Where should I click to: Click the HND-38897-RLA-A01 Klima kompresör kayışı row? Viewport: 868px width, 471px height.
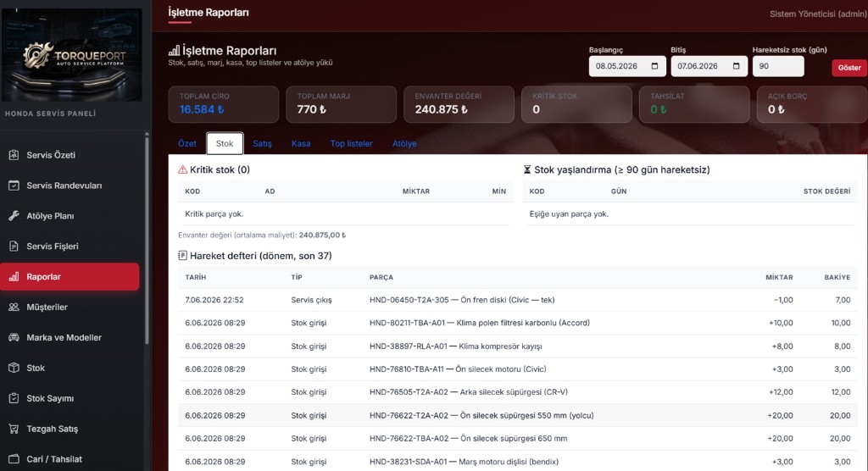[x=518, y=346]
